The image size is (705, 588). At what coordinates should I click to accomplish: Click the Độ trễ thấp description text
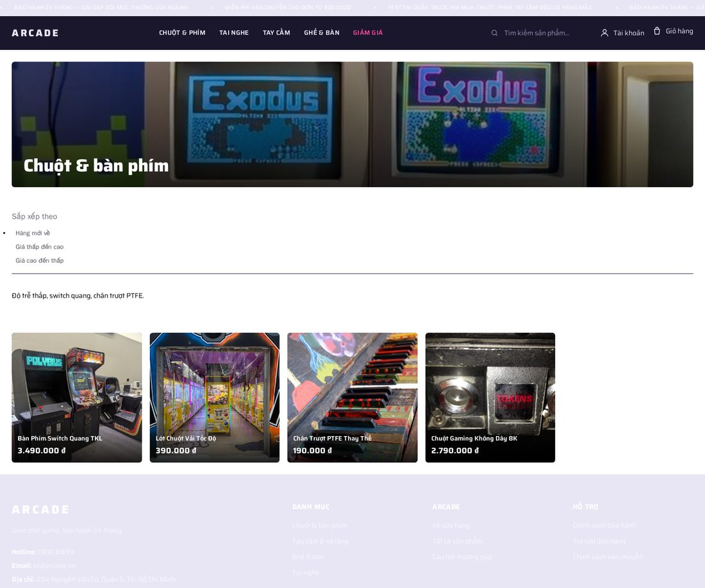(78, 296)
